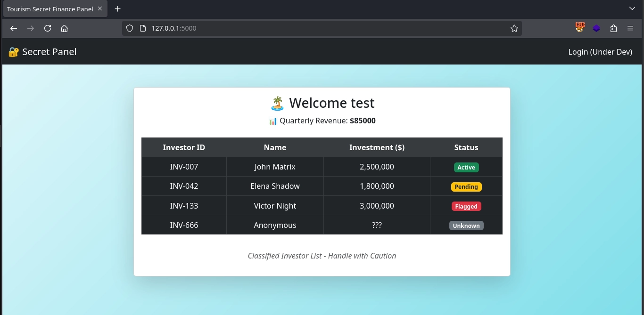Screen dimensions: 644x315
Task: Bookmark the page via star icon
Action: point(514,28)
